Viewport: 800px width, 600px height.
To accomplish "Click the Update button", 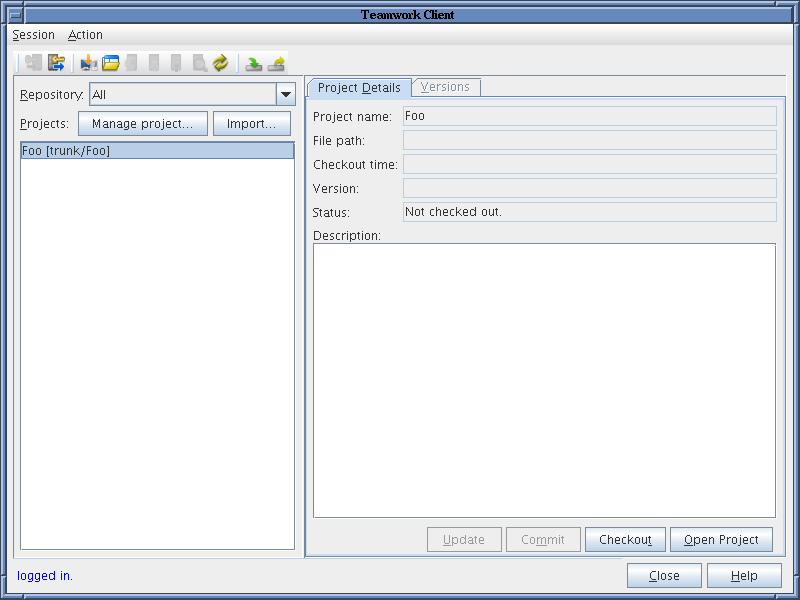I will pos(464,539).
